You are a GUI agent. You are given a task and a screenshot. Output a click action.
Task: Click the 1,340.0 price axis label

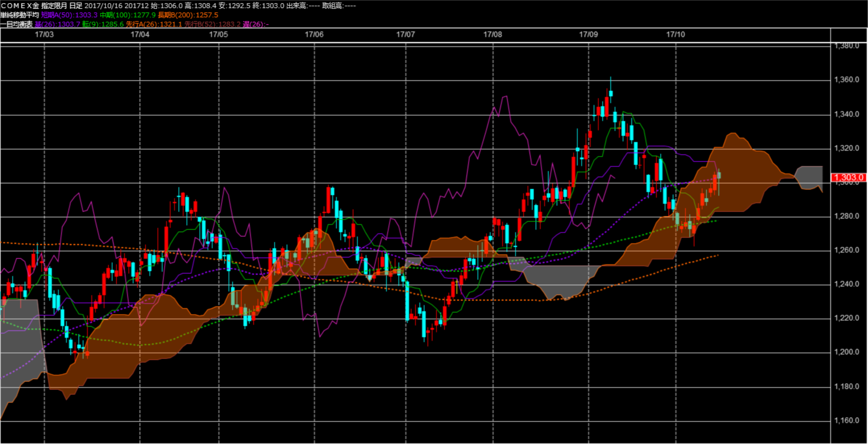(x=847, y=114)
